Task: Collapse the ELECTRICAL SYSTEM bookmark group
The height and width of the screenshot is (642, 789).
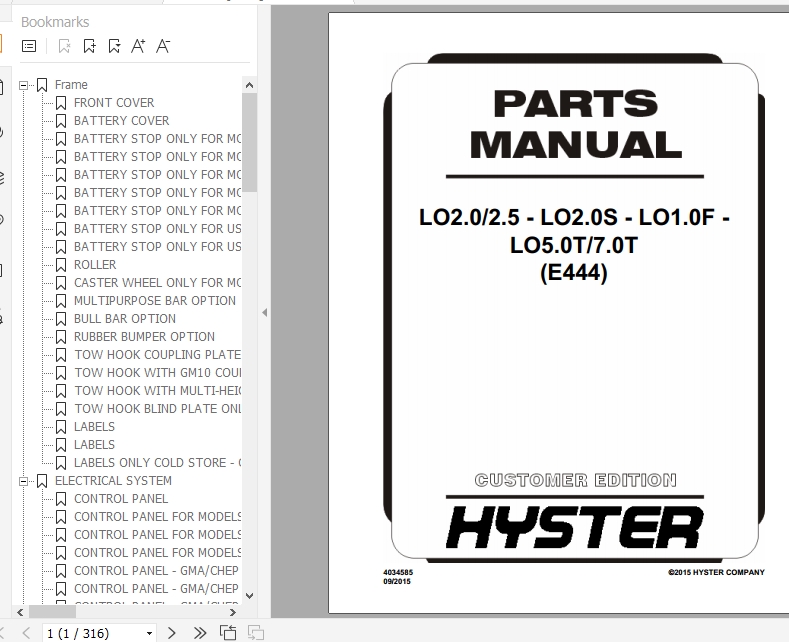Action: point(23,482)
